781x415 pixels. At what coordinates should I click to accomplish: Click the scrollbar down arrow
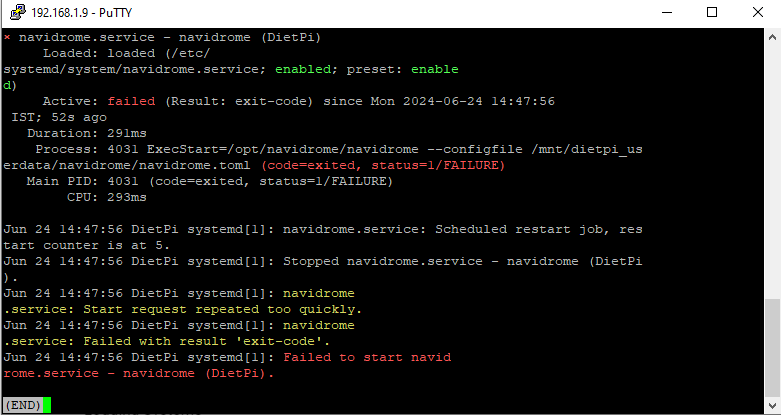pos(772,406)
